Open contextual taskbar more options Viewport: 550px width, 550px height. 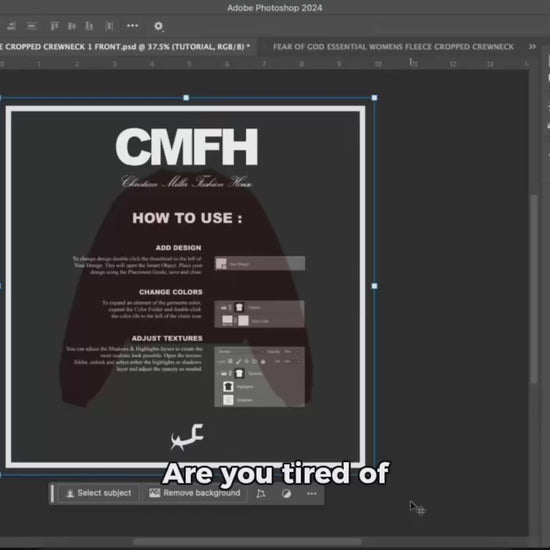coord(312,494)
